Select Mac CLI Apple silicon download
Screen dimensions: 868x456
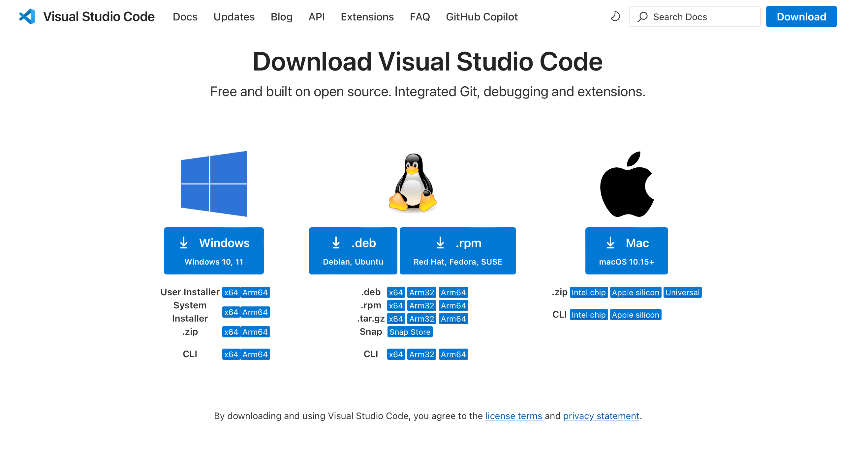[635, 315]
